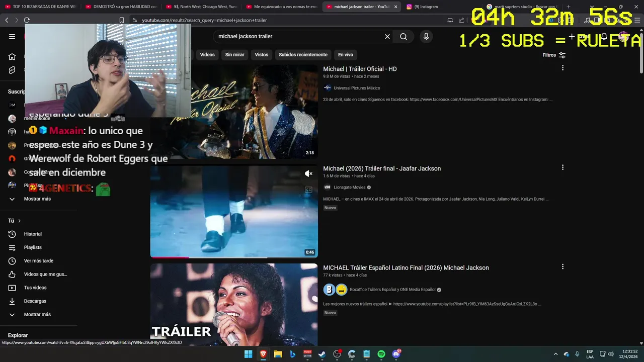Screen dimensions: 644x362
Task: Toggle captions on the inline preview
Action: pyautogui.click(x=308, y=190)
